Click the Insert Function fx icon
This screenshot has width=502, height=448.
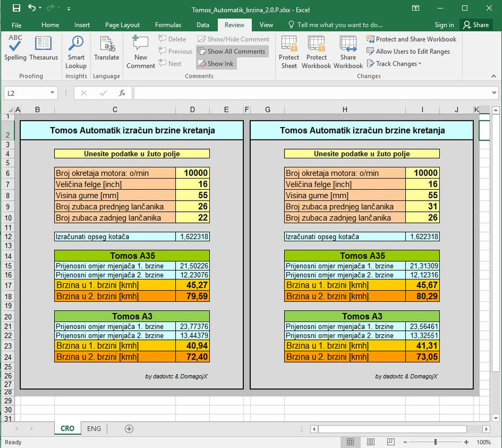click(x=122, y=93)
